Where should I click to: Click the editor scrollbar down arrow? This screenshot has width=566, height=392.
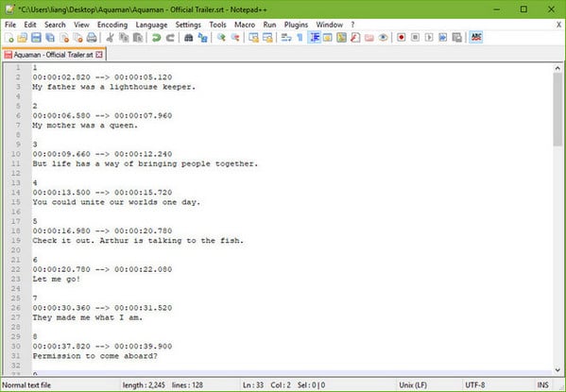tap(557, 370)
